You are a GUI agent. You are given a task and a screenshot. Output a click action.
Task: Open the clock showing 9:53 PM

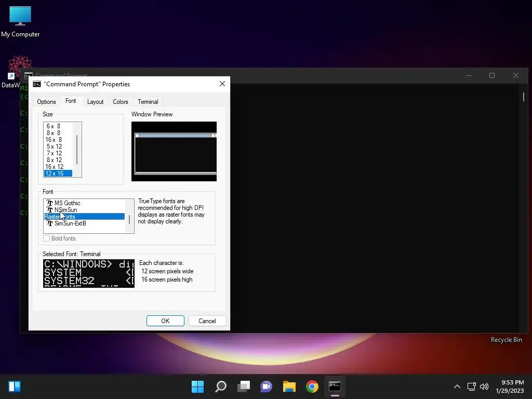[x=510, y=387]
